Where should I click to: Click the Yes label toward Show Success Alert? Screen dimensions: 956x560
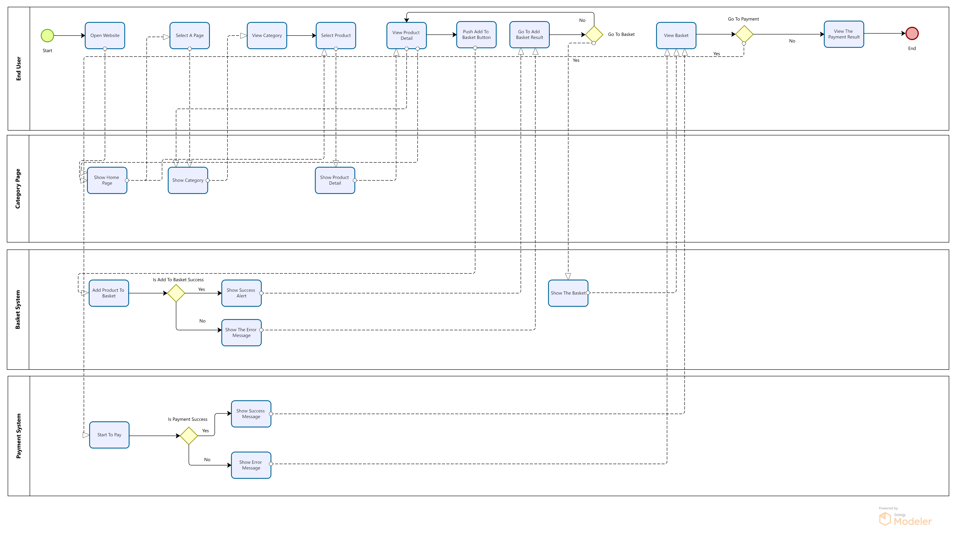click(x=201, y=289)
